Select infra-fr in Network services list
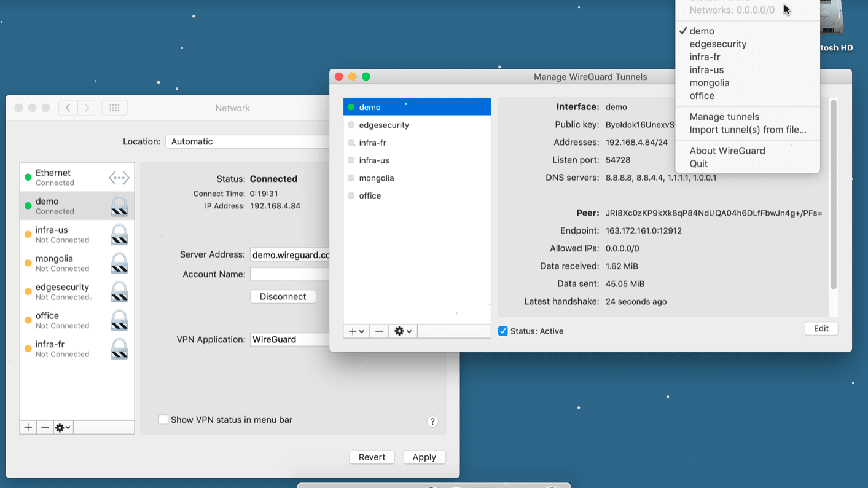 (77, 349)
